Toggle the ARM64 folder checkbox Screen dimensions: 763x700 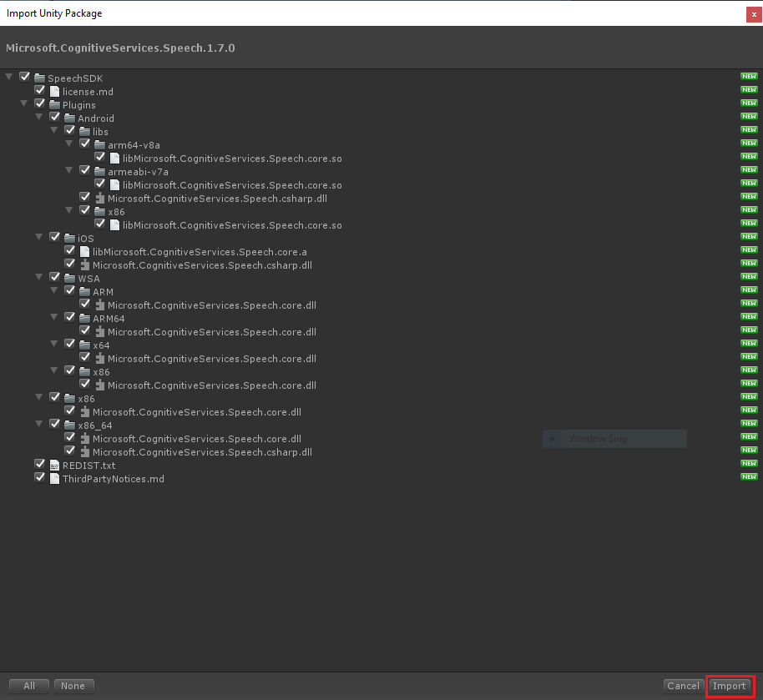point(70,317)
